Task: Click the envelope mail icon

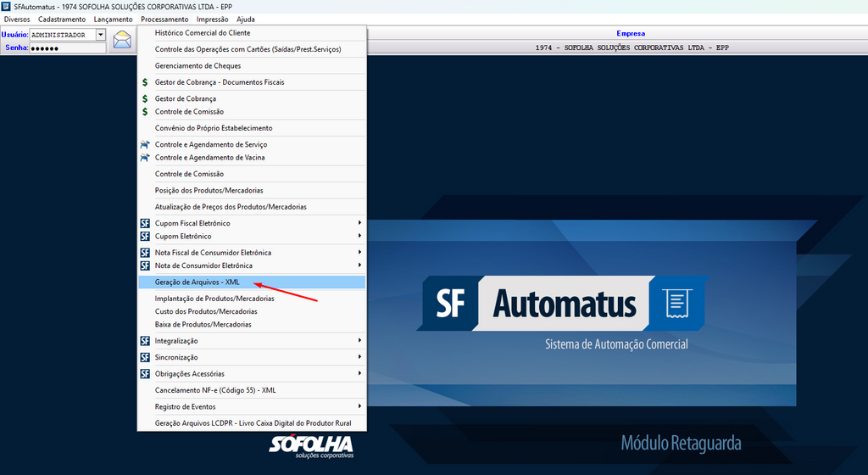Action: pyautogui.click(x=123, y=40)
